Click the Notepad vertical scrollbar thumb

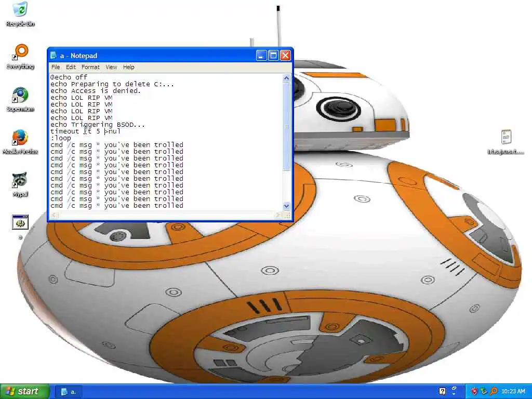[286, 126]
